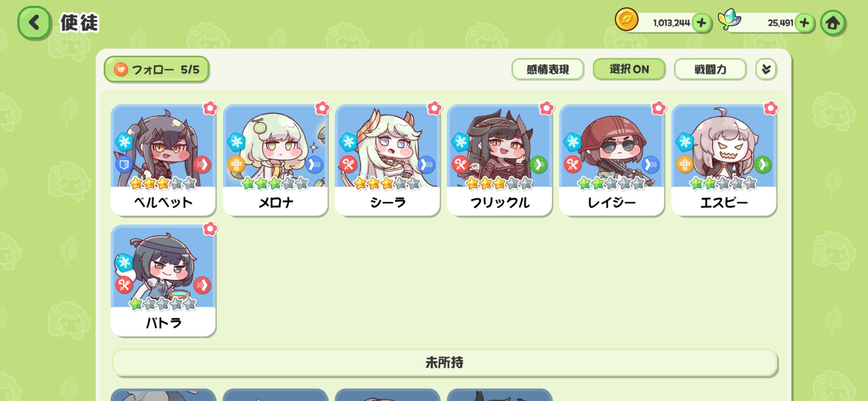
Task: Tap the crystal butterfly currency icon
Action: click(x=729, y=20)
